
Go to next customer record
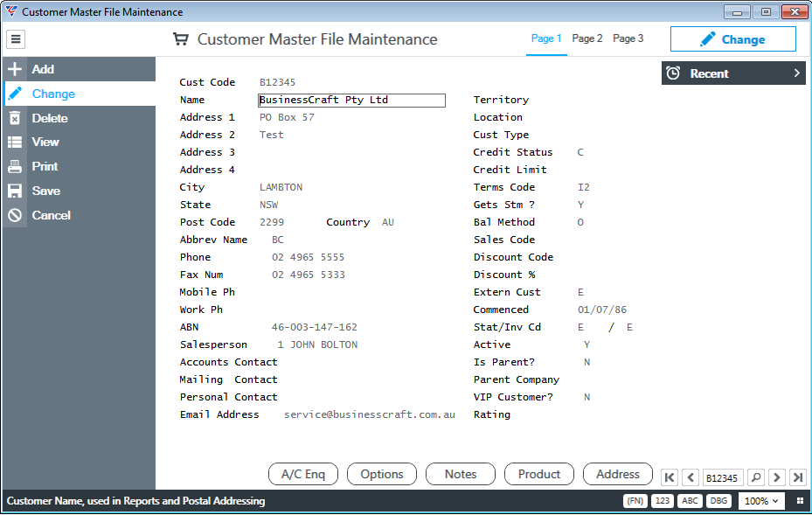(777, 477)
